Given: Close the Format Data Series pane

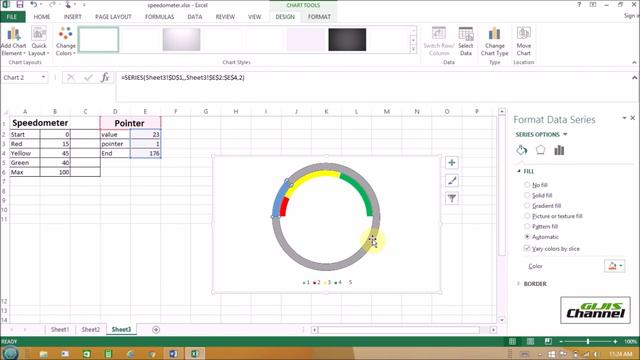Looking at the screenshot, I should (633, 118).
